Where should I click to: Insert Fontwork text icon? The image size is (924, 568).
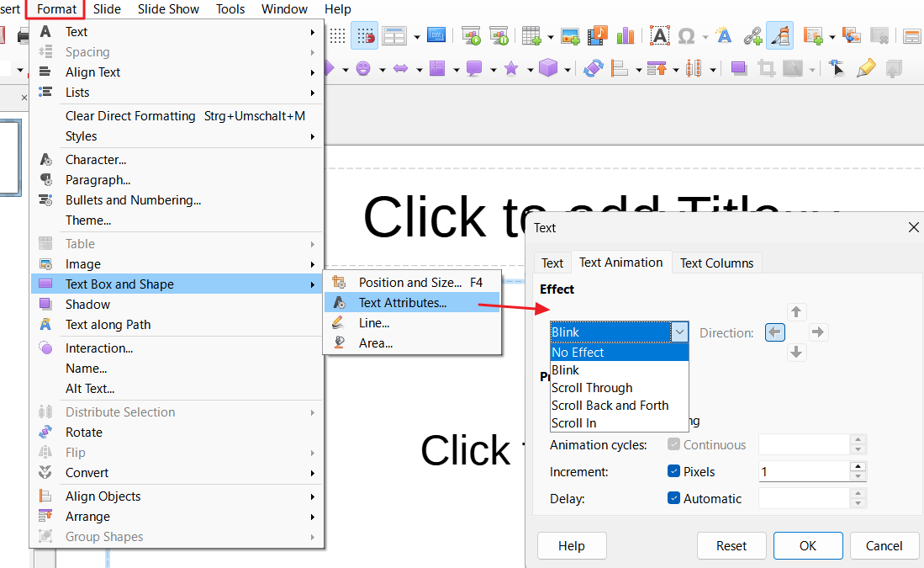(x=723, y=36)
